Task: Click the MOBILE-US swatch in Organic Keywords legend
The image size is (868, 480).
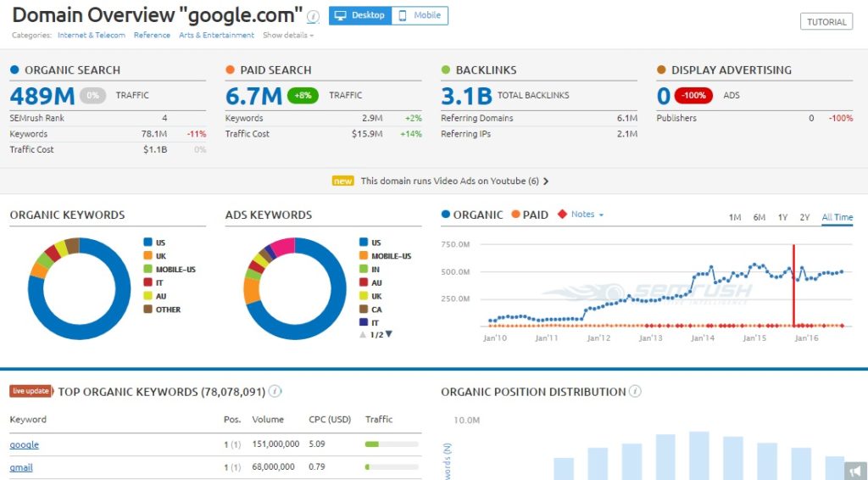Action: click(147, 269)
